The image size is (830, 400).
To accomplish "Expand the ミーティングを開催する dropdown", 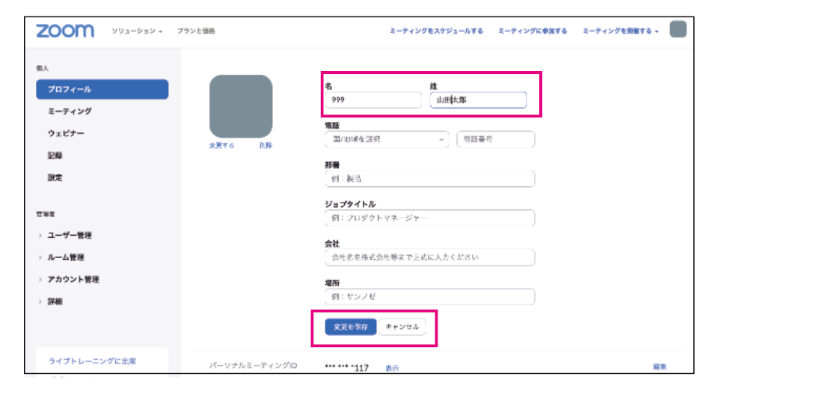I will (x=620, y=32).
